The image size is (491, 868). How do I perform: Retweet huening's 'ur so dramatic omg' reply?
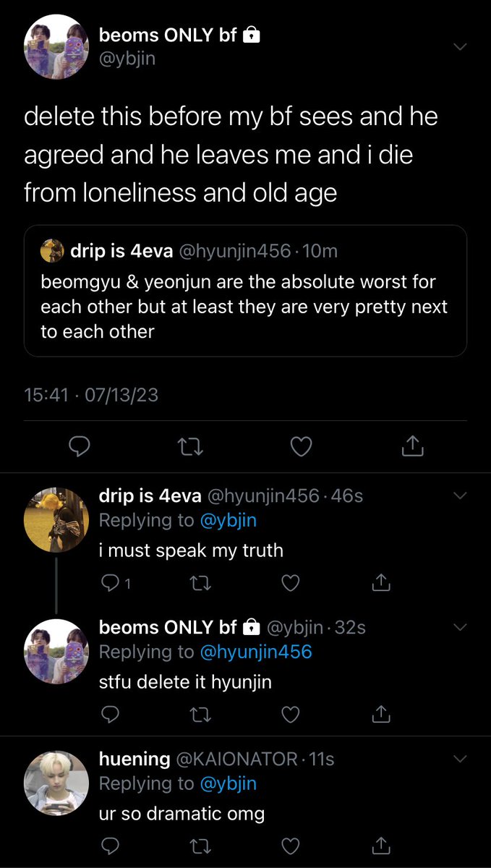tap(200, 846)
